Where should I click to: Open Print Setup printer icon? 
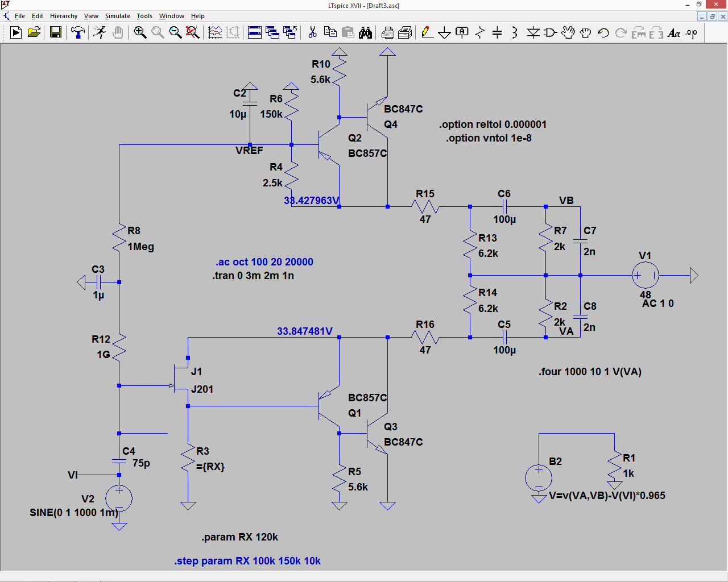point(387,32)
